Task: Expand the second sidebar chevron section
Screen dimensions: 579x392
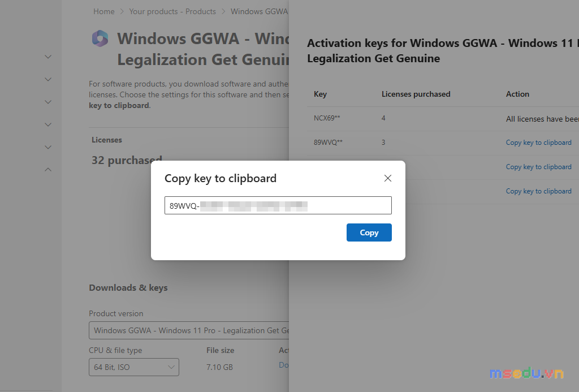Action: click(48, 79)
